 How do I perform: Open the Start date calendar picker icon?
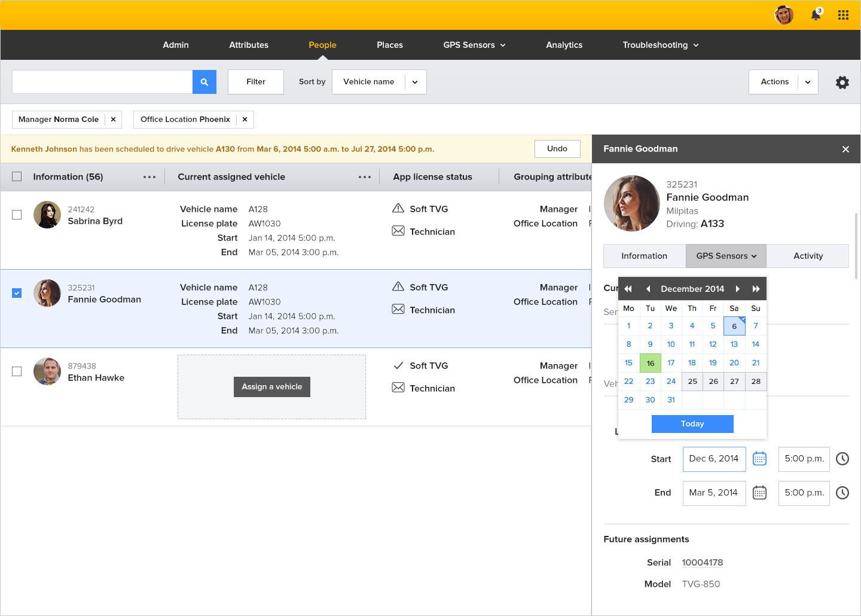(x=759, y=459)
